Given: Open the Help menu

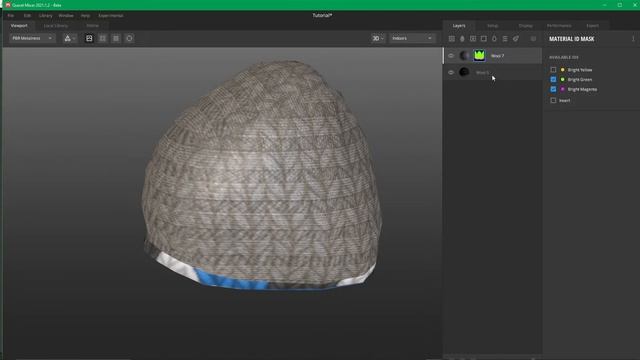Looking at the screenshot, I should point(85,16).
